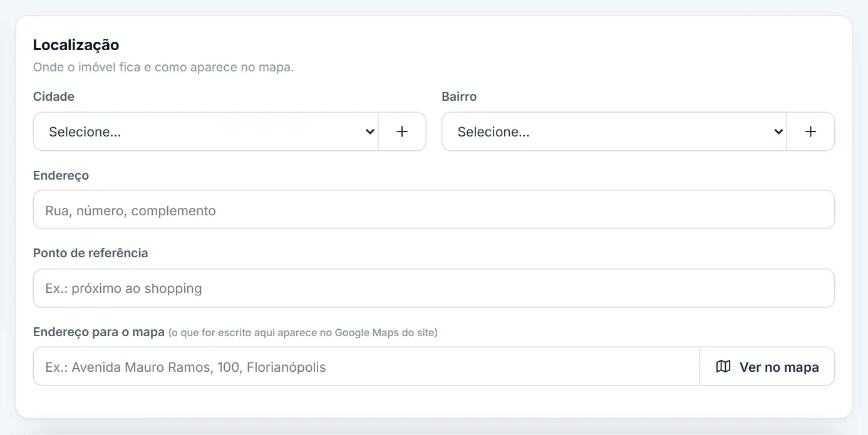The image size is (868, 435).
Task: Add a new neighborhood with the Bairro plus icon
Action: (x=810, y=131)
